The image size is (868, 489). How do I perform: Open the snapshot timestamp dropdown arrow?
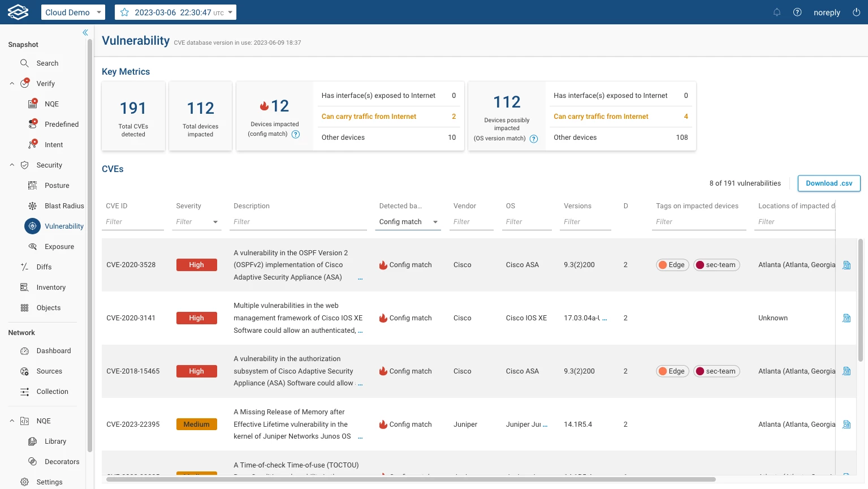[231, 12]
